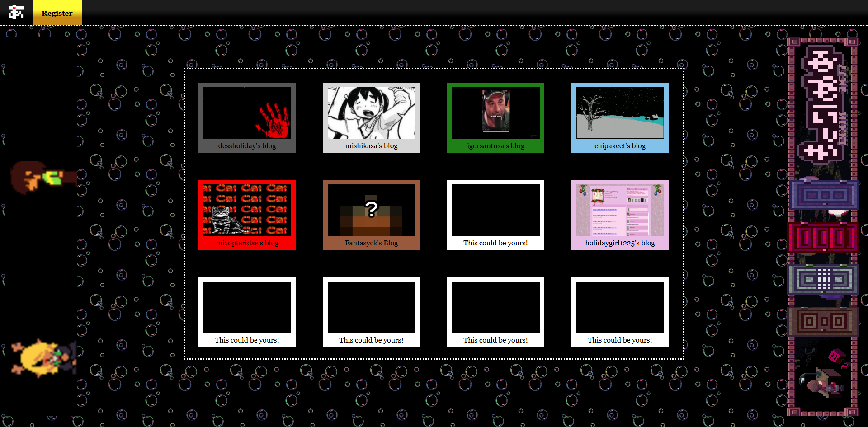Visit holidaygirl1225's blog
The image size is (868, 427).
pyautogui.click(x=620, y=215)
